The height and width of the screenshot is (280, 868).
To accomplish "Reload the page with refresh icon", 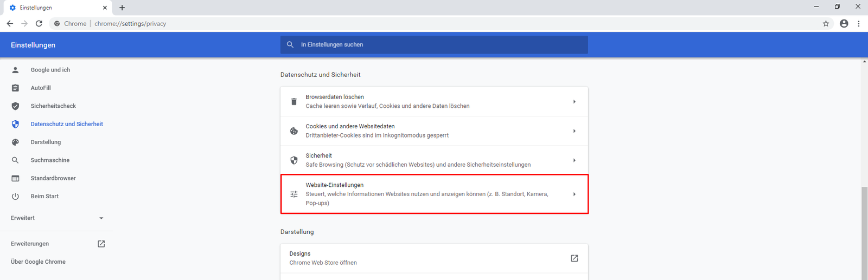I will pos(39,24).
